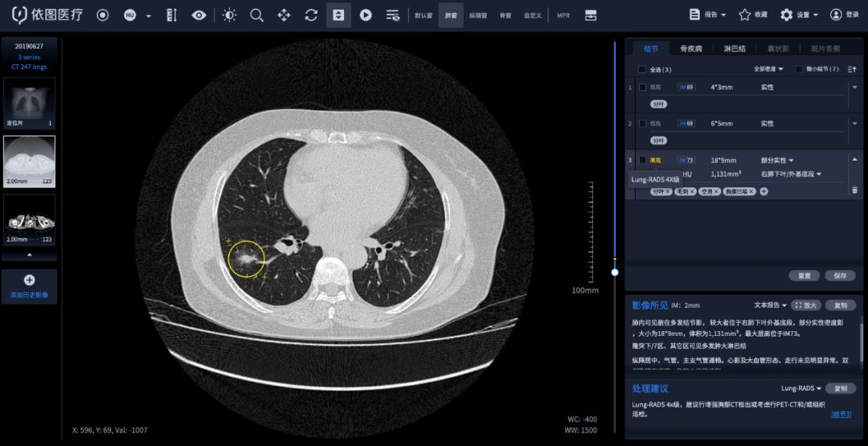Activate the magnifier zoom tool
The width and height of the screenshot is (868, 446).
256,15
